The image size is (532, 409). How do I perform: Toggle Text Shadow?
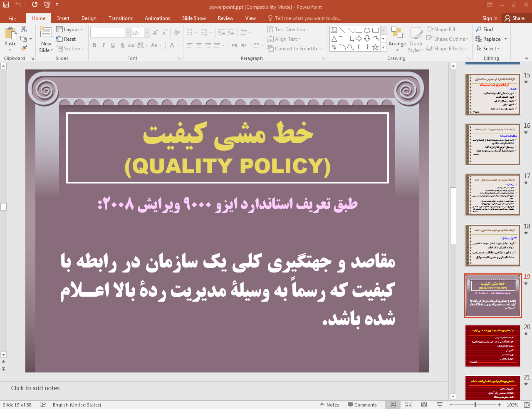[x=122, y=45]
